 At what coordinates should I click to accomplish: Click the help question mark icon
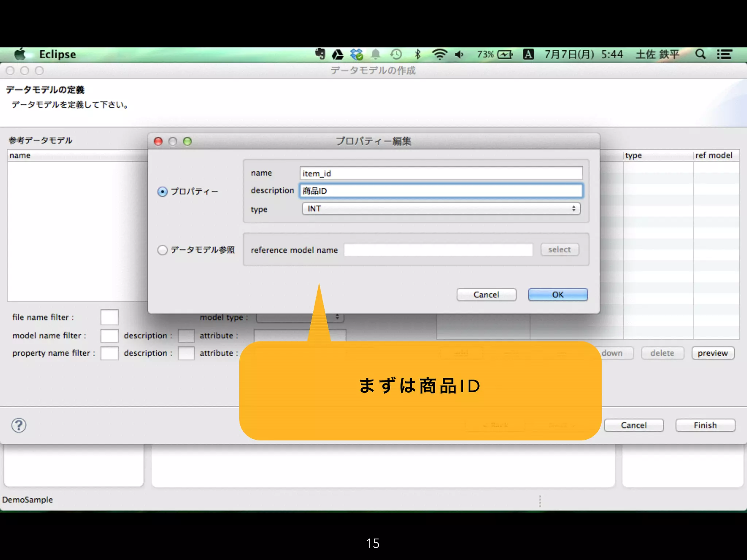pos(19,425)
